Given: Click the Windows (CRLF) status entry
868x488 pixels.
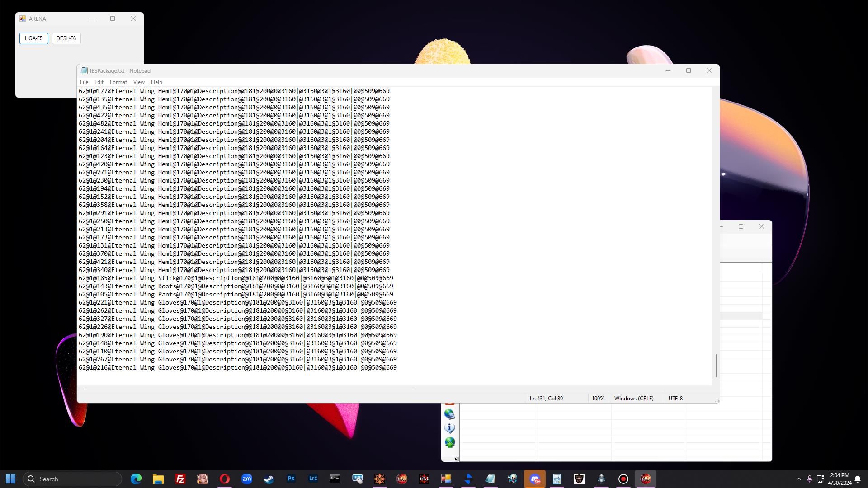Looking at the screenshot, I should click(634, 399).
